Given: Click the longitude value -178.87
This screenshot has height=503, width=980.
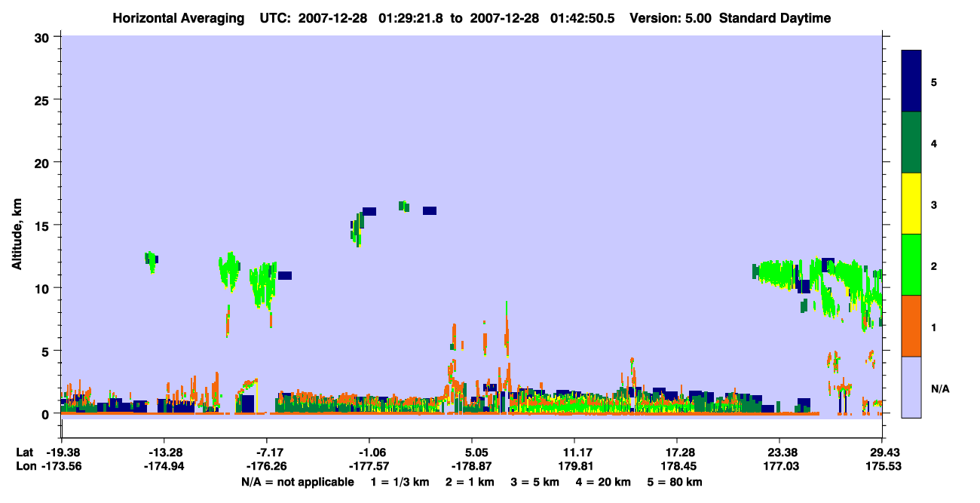Looking at the screenshot, I should (x=472, y=466).
